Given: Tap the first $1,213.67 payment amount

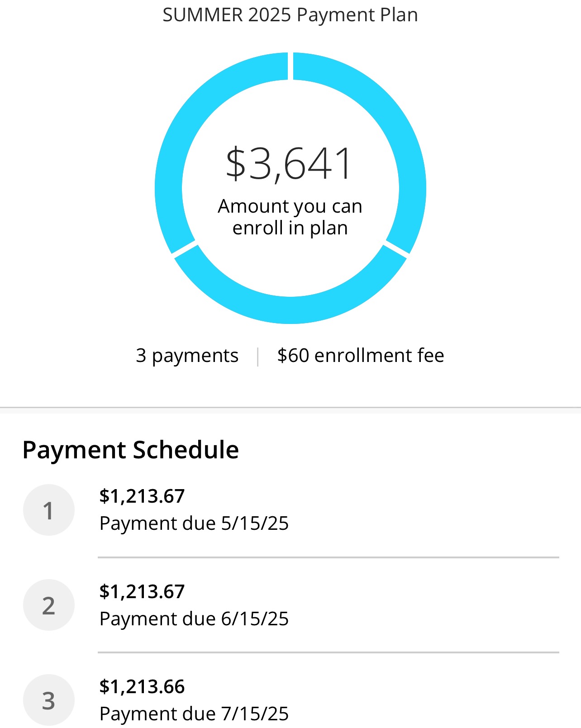Looking at the screenshot, I should (x=142, y=496).
